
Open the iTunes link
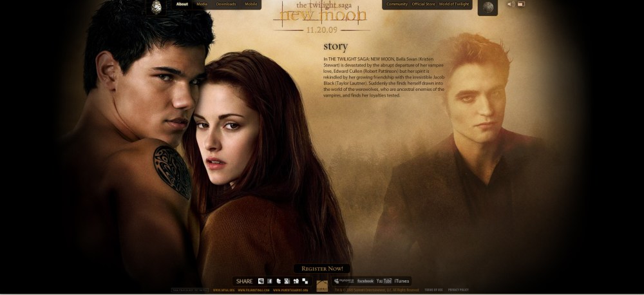tap(402, 281)
